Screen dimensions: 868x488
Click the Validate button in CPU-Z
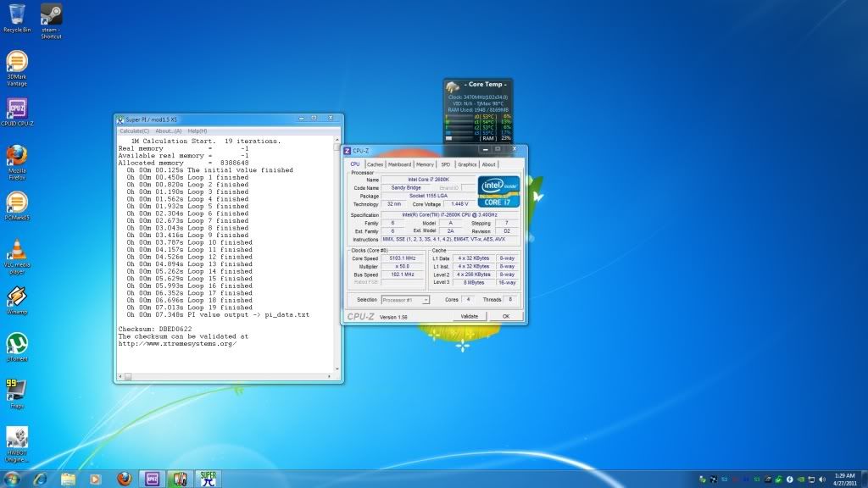click(470, 317)
